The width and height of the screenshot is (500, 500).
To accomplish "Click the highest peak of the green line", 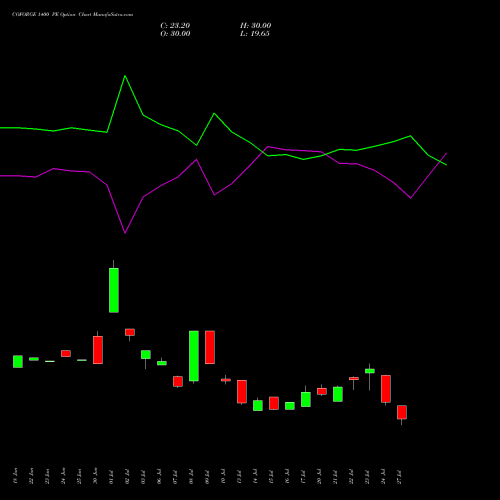I will pyautogui.click(x=125, y=76).
